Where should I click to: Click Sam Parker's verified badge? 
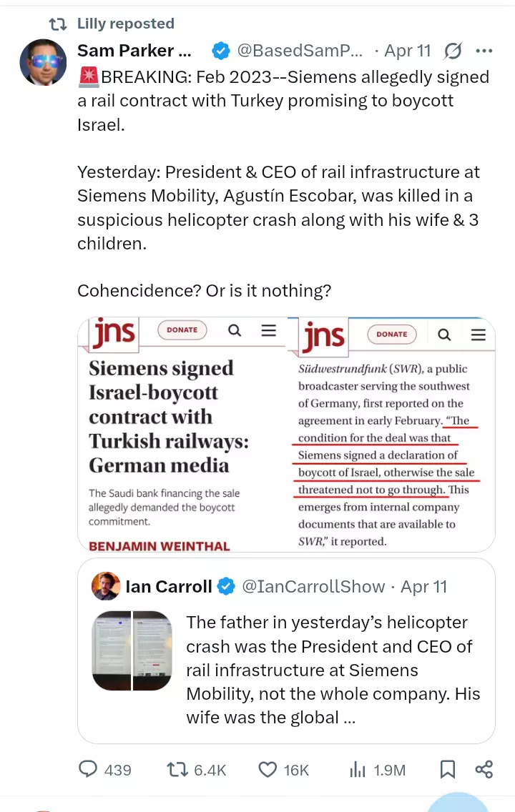pos(221,51)
